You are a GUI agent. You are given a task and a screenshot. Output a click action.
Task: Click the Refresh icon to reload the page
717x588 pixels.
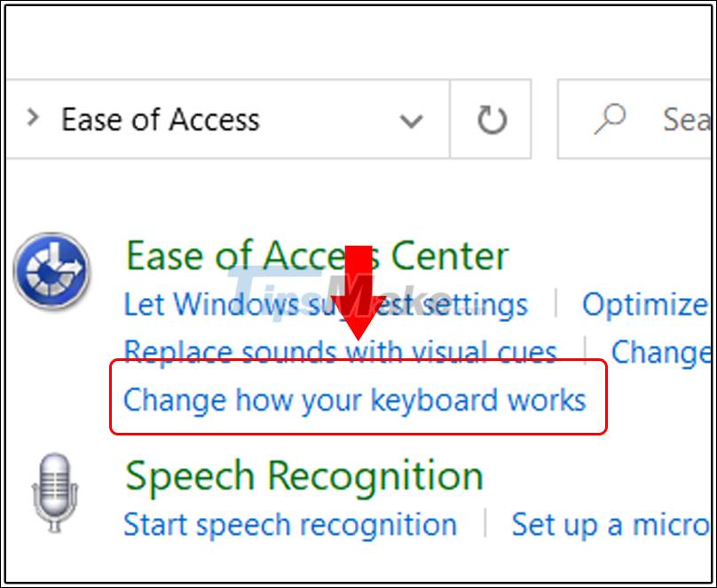click(x=490, y=119)
